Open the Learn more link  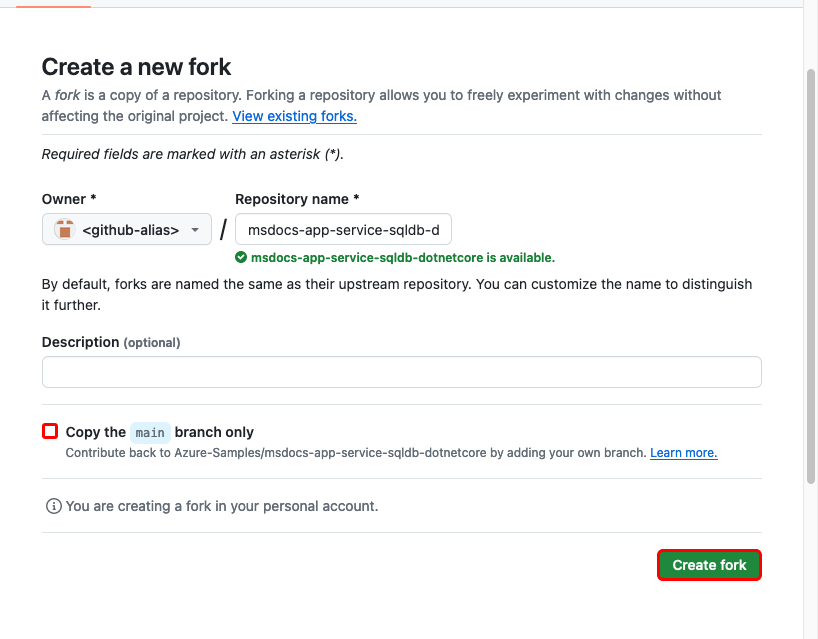tap(683, 452)
